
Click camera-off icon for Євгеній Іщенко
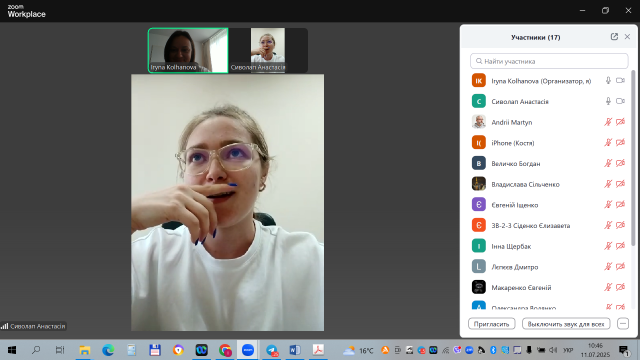[620, 204]
